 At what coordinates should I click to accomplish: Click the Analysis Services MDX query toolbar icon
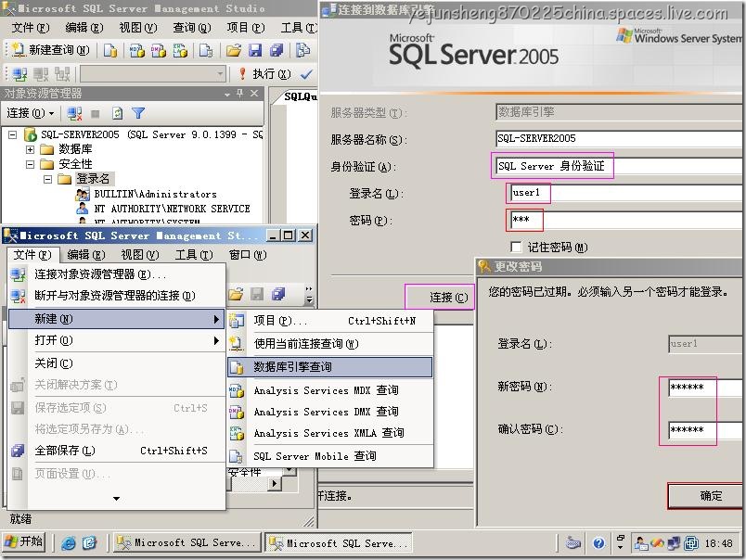point(137,50)
